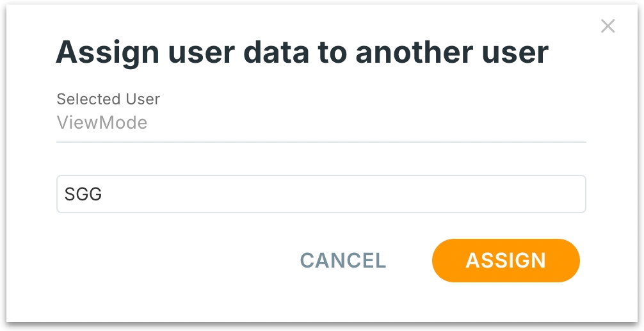Screen dimensions: 644x331
Task: Hit the gray X close icon
Action: pos(608,26)
